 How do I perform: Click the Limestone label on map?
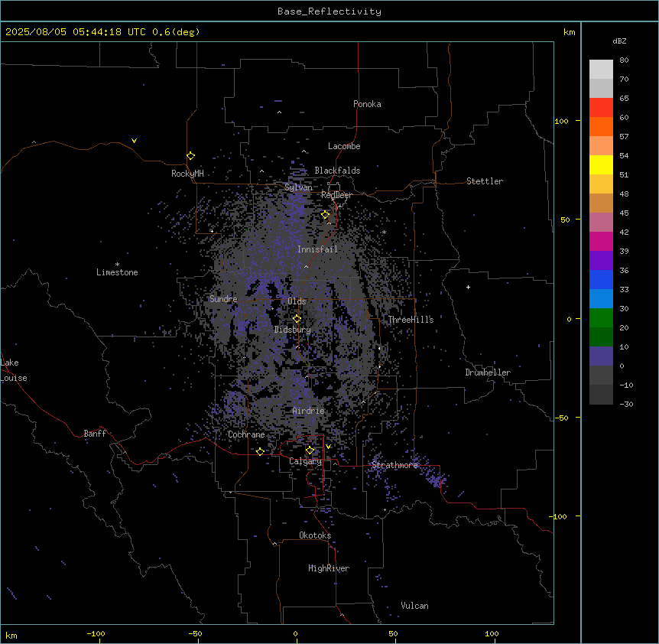pyautogui.click(x=117, y=272)
